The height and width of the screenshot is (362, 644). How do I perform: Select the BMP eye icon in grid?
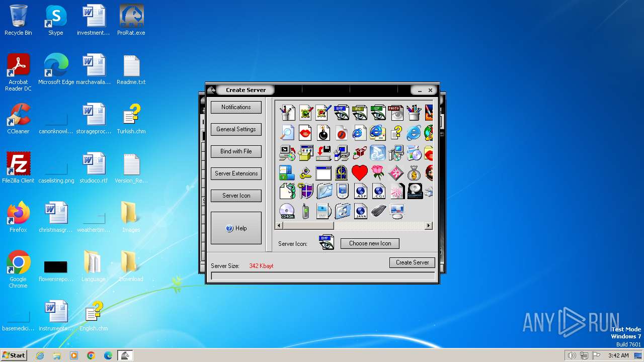[x=342, y=113]
